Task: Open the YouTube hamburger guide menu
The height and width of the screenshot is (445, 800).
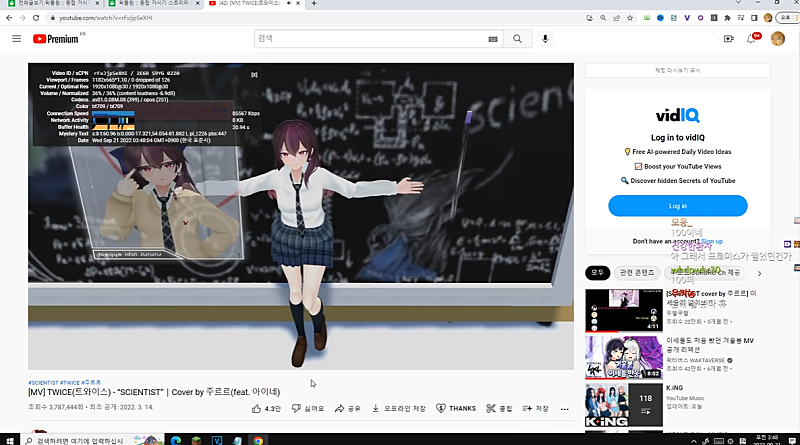Action: tap(16, 39)
